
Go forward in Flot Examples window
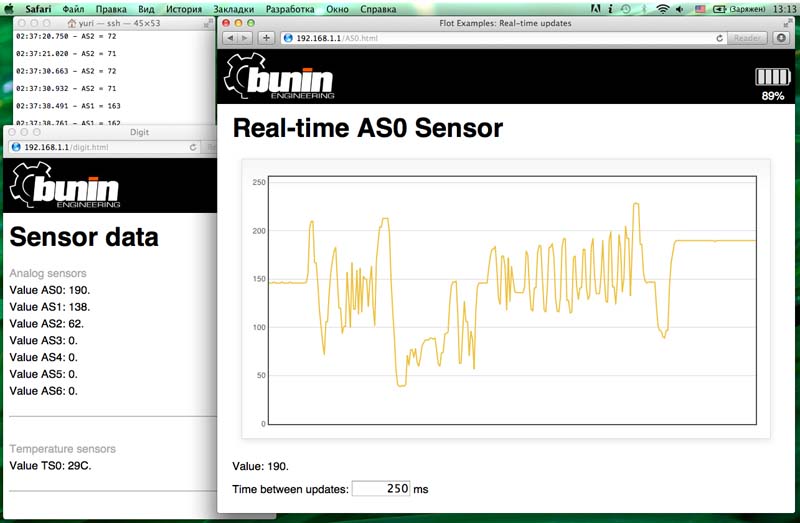(245, 38)
